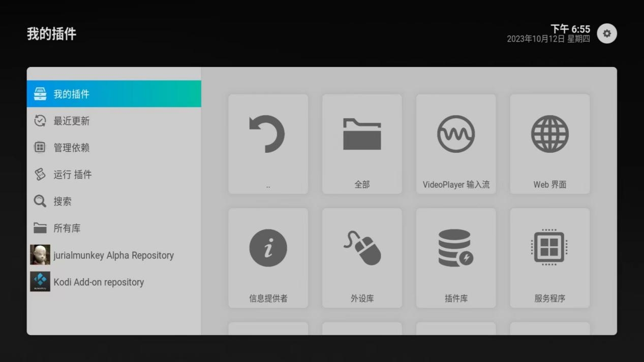Open the 所有库 folder entry

[66, 228]
